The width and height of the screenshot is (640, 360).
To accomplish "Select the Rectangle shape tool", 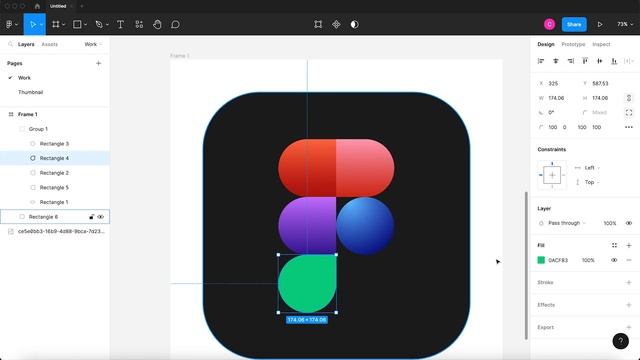I will tap(77, 24).
